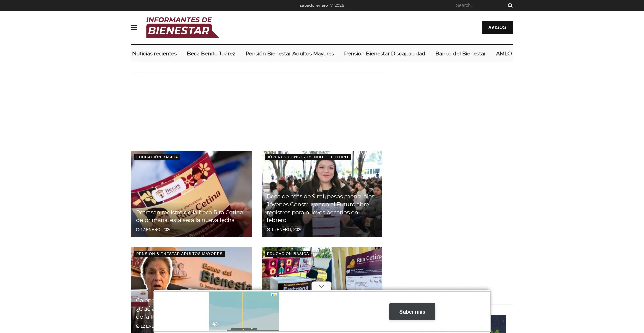Open the Jóvenes Construyendo el Futuro article
Image resolution: width=644 pixels, height=333 pixels.
[321, 208]
